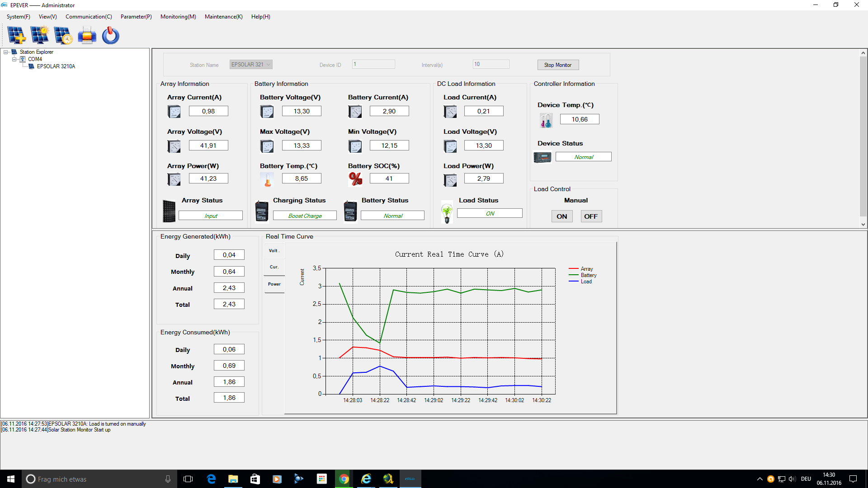
Task: Switch real time curve to Volt
Action: [274, 251]
